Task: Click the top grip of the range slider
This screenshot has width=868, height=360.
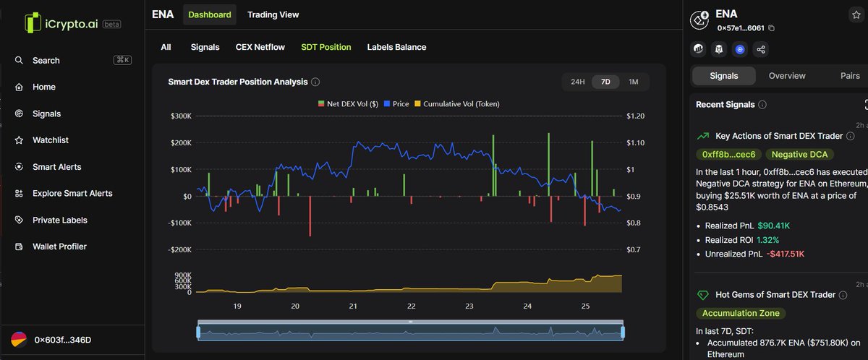Action: [410, 321]
